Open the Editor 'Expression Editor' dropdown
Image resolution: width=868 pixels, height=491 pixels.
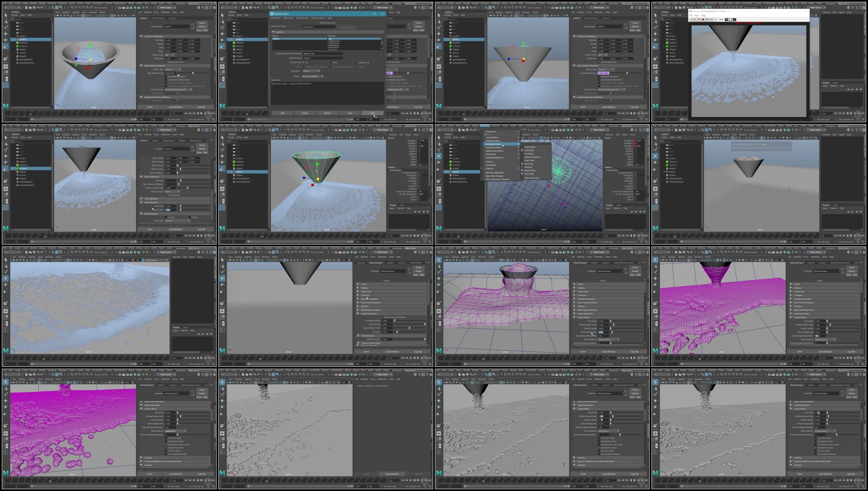pos(312,76)
